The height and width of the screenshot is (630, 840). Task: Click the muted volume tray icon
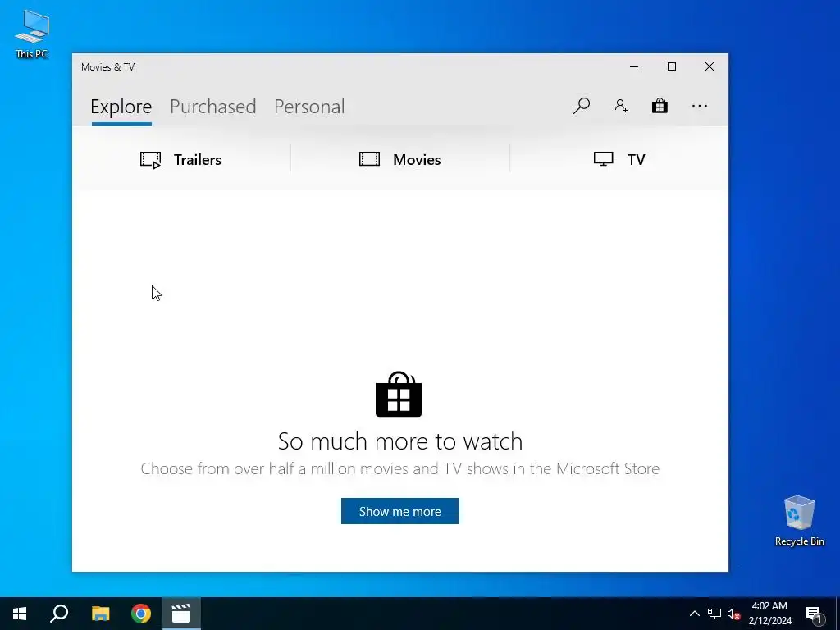pyautogui.click(x=733, y=614)
